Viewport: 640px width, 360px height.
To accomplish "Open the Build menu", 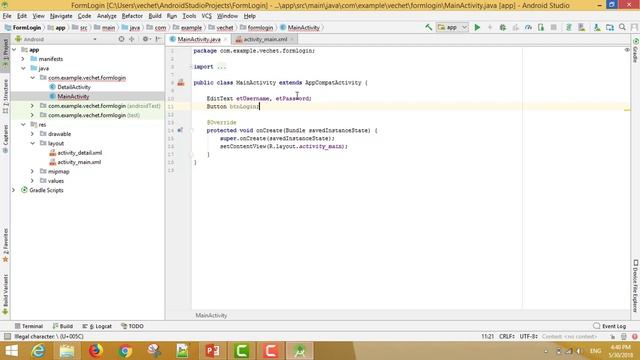I will point(155,16).
